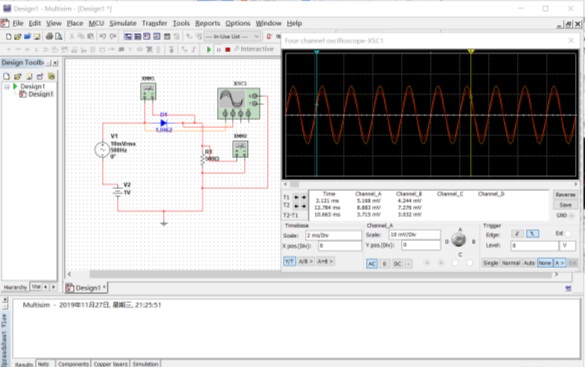This screenshot has width=585, height=367.
Task: Select the XMM2 multimeter instrument icon
Action: pyautogui.click(x=240, y=149)
